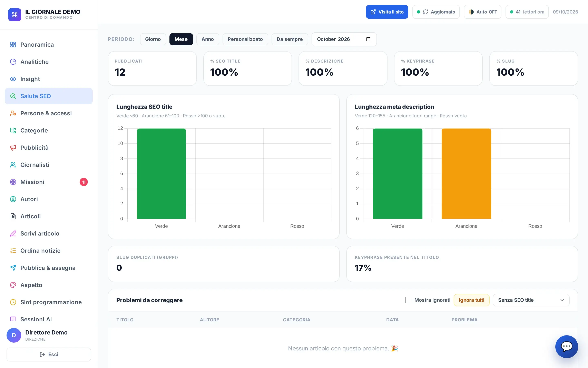588x368 pixels.
Task: Click the Esci logout button
Action: [49, 354]
